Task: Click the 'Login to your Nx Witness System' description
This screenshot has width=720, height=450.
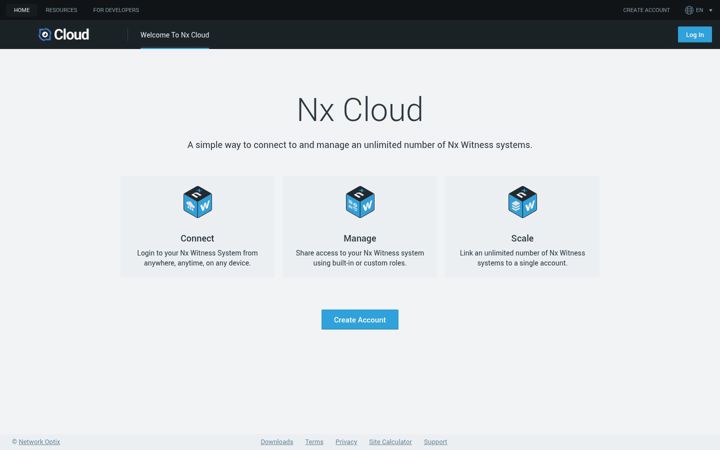Action: 197,258
